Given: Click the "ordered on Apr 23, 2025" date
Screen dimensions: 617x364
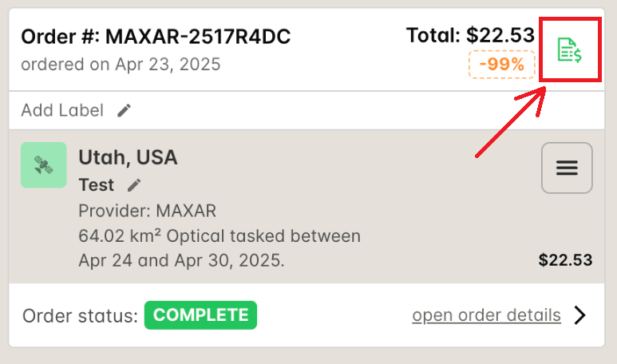Looking at the screenshot, I should pos(121,65).
